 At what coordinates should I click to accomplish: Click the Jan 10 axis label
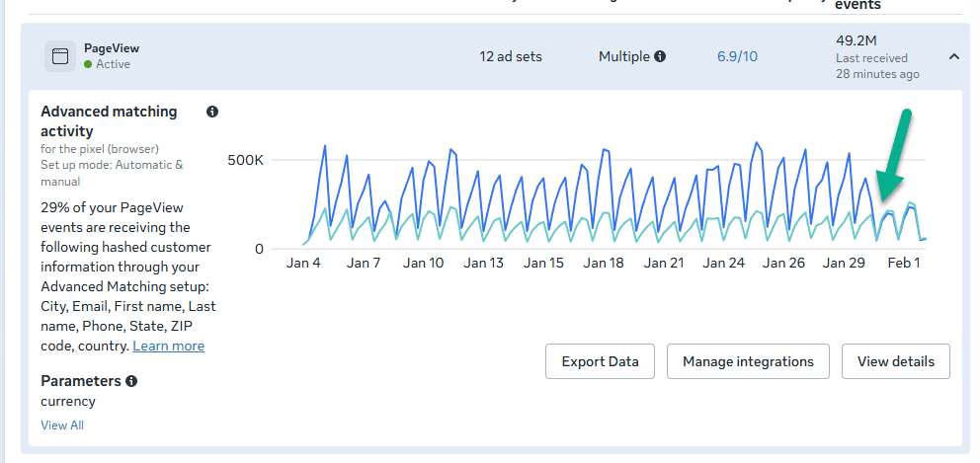pos(423,263)
